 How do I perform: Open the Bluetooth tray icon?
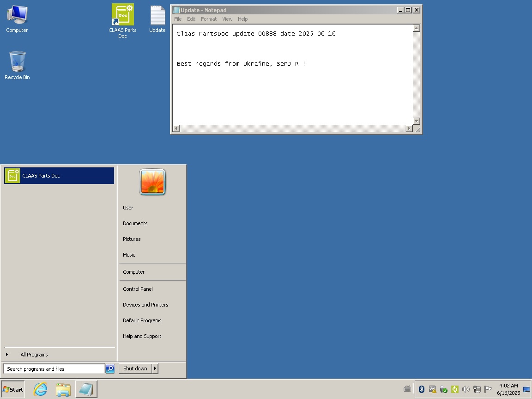(x=421, y=389)
